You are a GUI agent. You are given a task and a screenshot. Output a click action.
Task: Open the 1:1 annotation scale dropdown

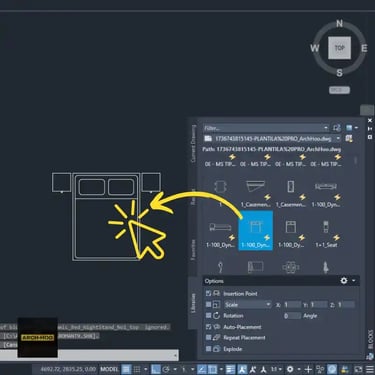[276, 369]
